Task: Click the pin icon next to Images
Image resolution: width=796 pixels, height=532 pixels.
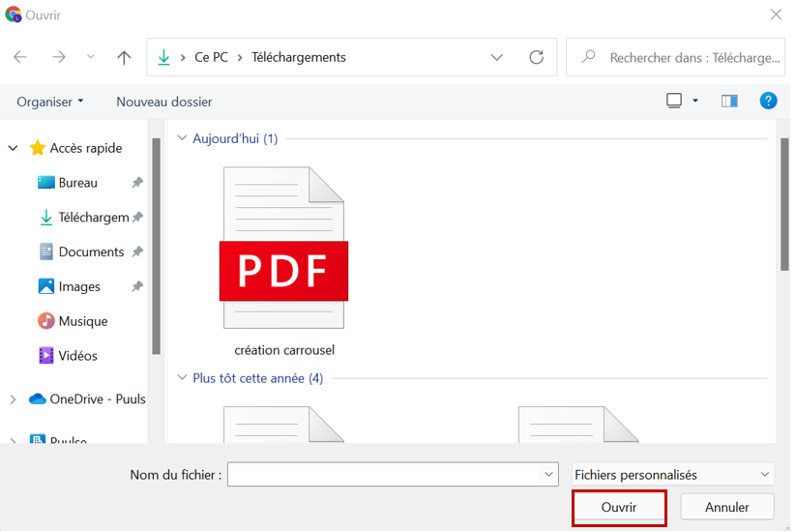Action: click(137, 286)
